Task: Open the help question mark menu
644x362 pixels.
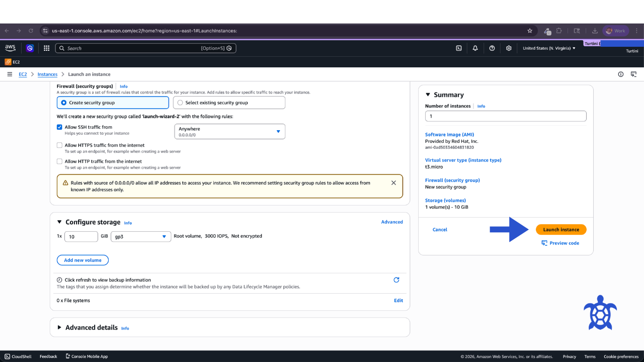Action: click(492, 48)
